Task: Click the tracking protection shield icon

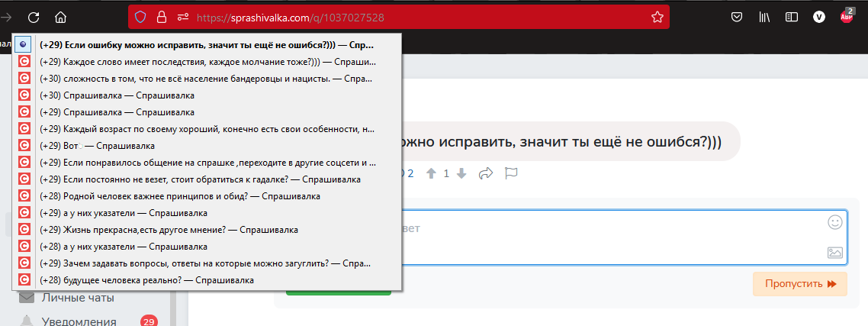Action: point(140,18)
